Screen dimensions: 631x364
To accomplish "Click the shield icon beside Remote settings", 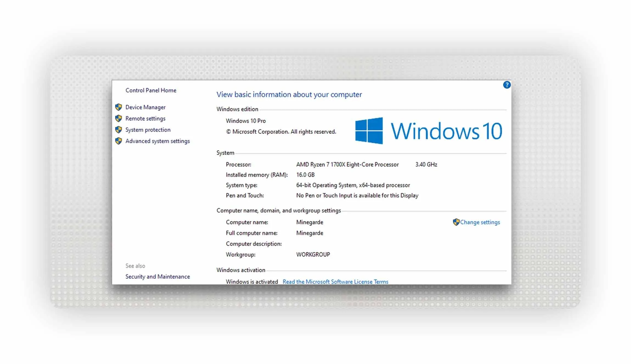I will click(x=119, y=118).
